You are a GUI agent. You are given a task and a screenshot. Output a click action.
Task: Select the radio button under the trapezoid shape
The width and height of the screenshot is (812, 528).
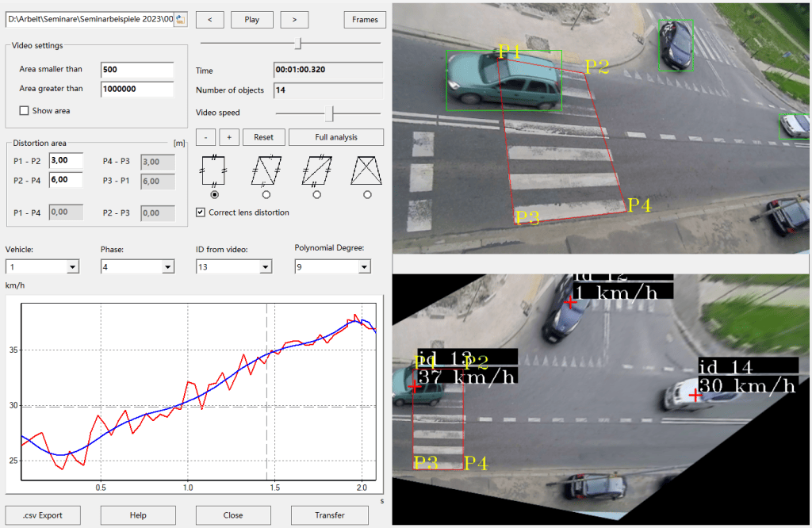click(x=366, y=194)
